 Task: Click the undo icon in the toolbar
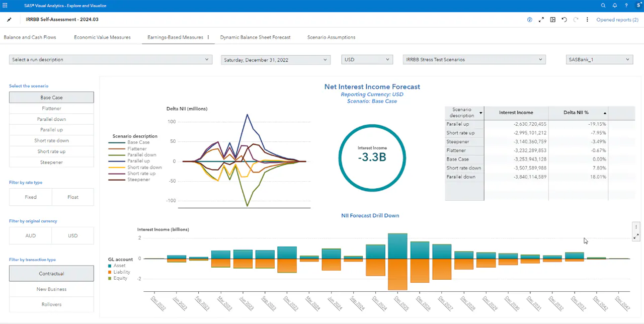564,19
